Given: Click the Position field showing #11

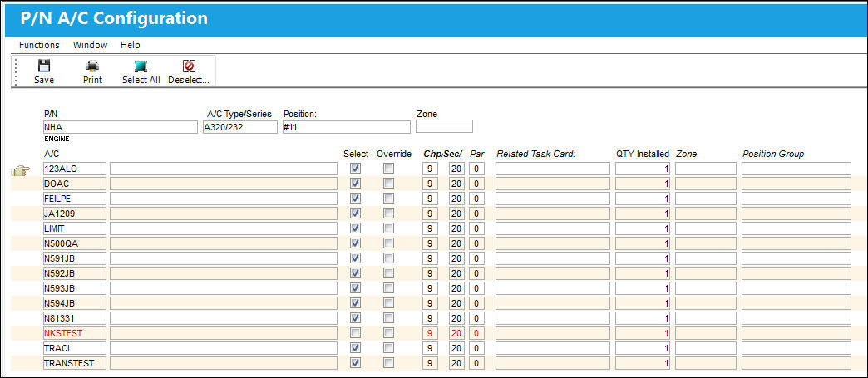Looking at the screenshot, I should pos(346,127).
